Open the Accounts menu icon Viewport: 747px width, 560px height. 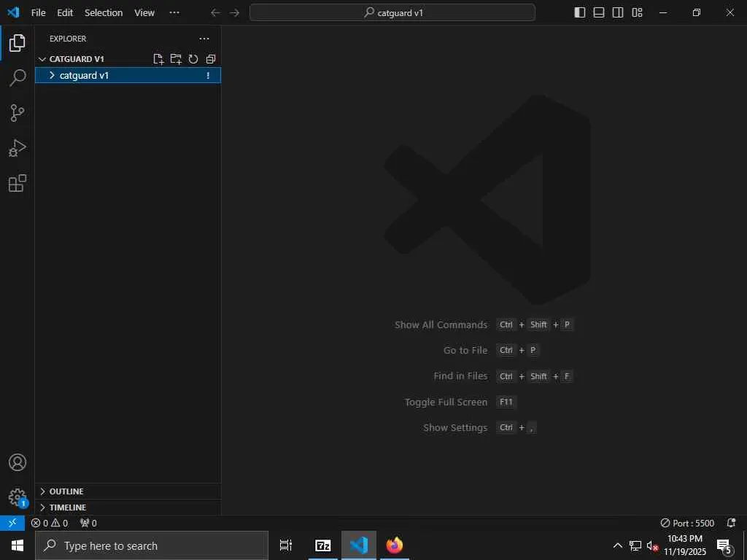[x=18, y=462]
